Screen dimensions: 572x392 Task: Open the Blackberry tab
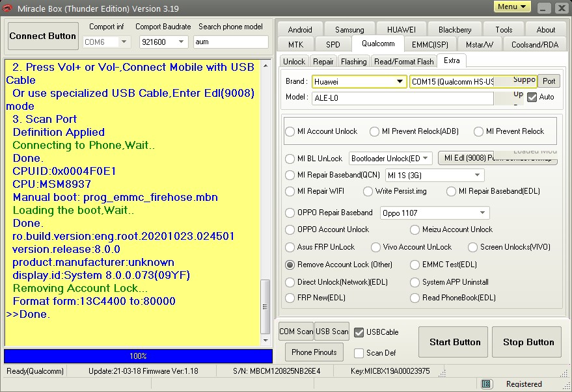[x=455, y=29]
